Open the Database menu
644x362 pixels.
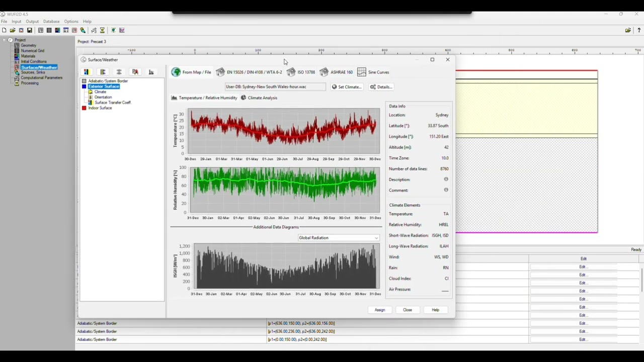[x=51, y=22]
